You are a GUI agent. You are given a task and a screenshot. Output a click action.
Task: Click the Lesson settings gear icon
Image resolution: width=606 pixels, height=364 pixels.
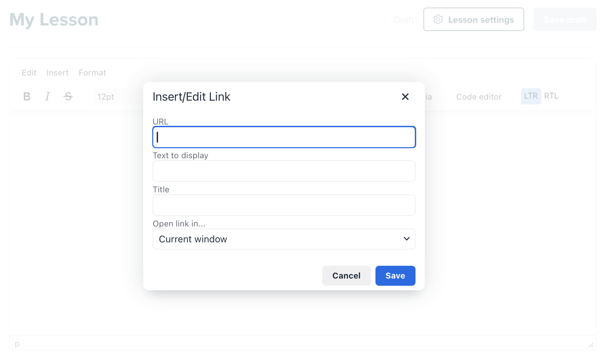(x=438, y=20)
